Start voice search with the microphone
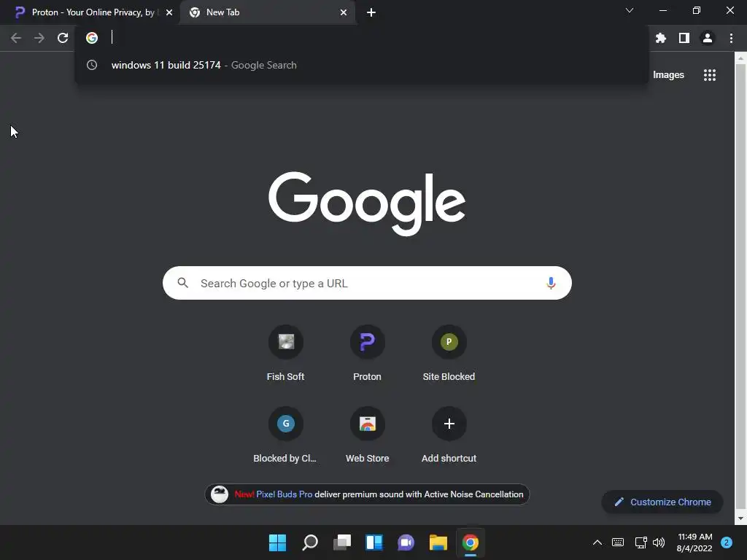The width and height of the screenshot is (747, 560). click(551, 284)
